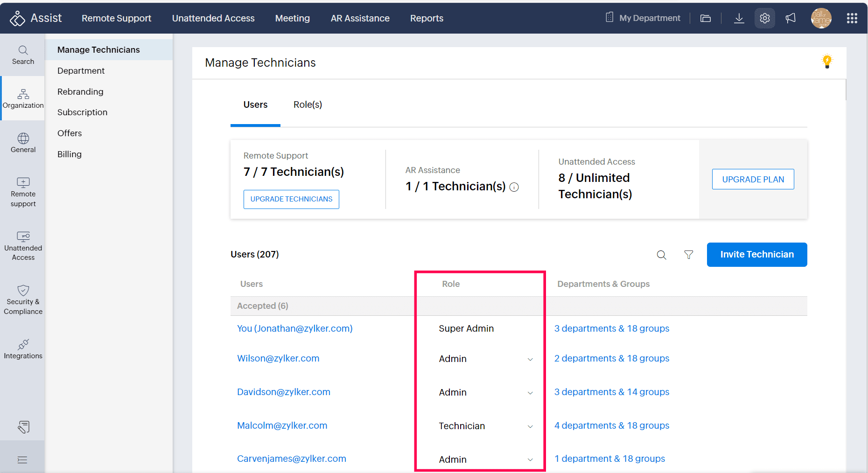Image resolution: width=868 pixels, height=473 pixels.
Task: Open Davidson's departments and groups link
Action: [611, 392]
